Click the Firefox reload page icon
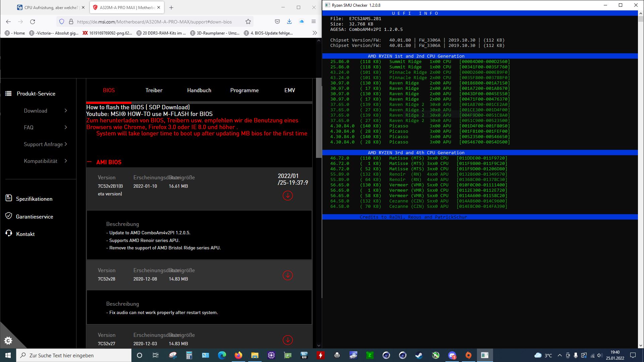 [33, 22]
